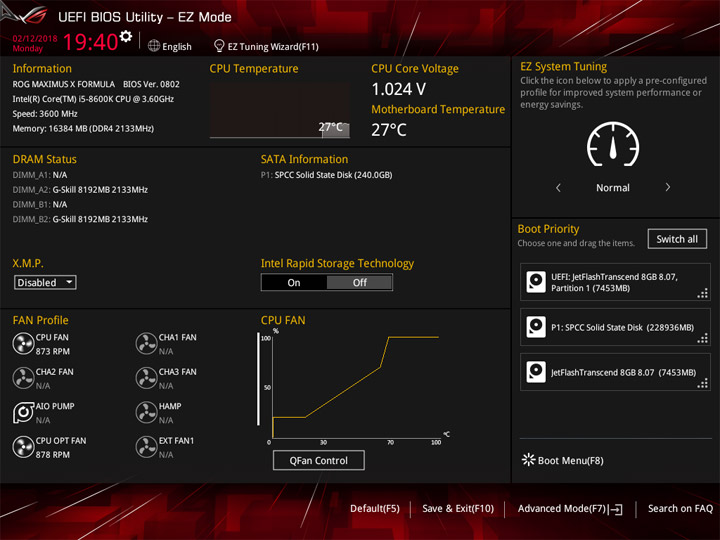Click DIMM_A1 N/A entry
Screen dimensions: 720x540
pyautogui.click(x=40, y=175)
